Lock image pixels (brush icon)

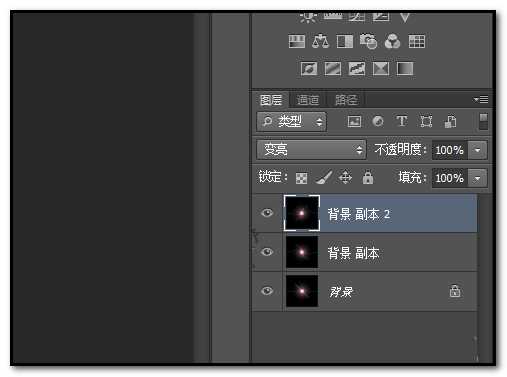point(324,177)
